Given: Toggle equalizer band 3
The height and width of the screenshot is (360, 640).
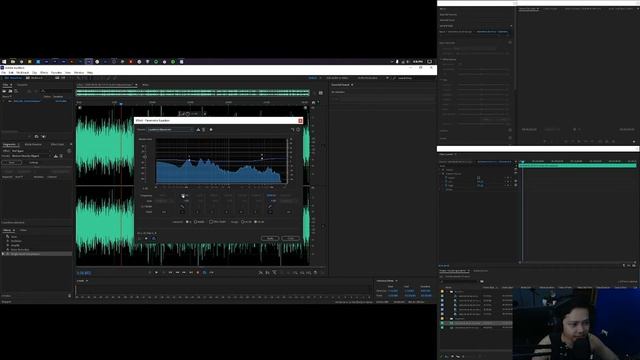Looking at the screenshot, I should [227, 212].
